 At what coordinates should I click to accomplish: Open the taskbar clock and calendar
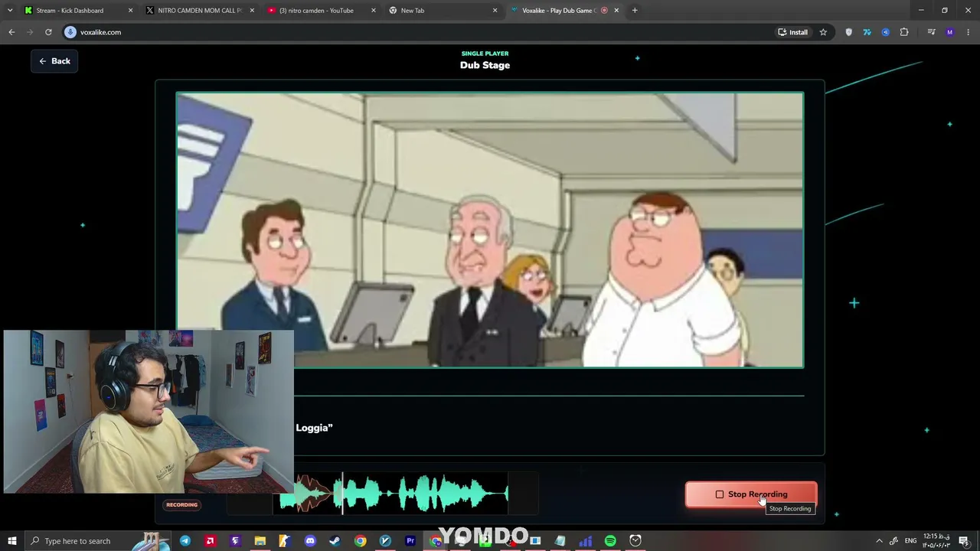936,541
